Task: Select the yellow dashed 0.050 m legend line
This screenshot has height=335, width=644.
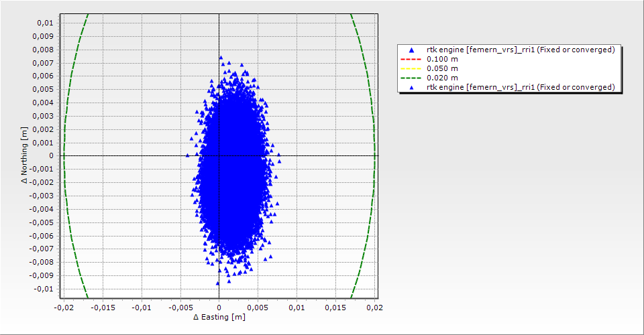Action: tap(411, 69)
